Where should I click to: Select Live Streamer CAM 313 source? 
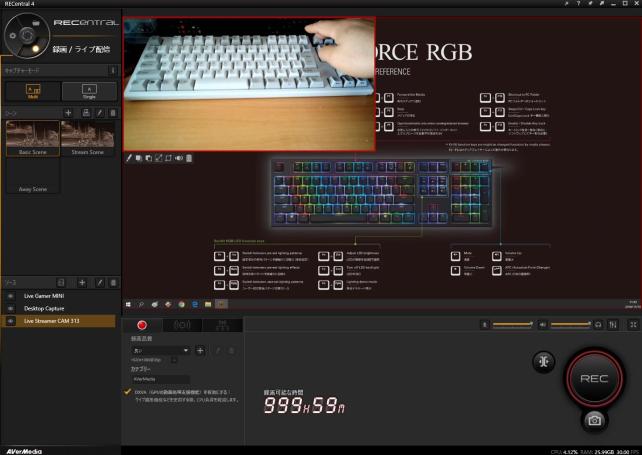(x=59, y=321)
